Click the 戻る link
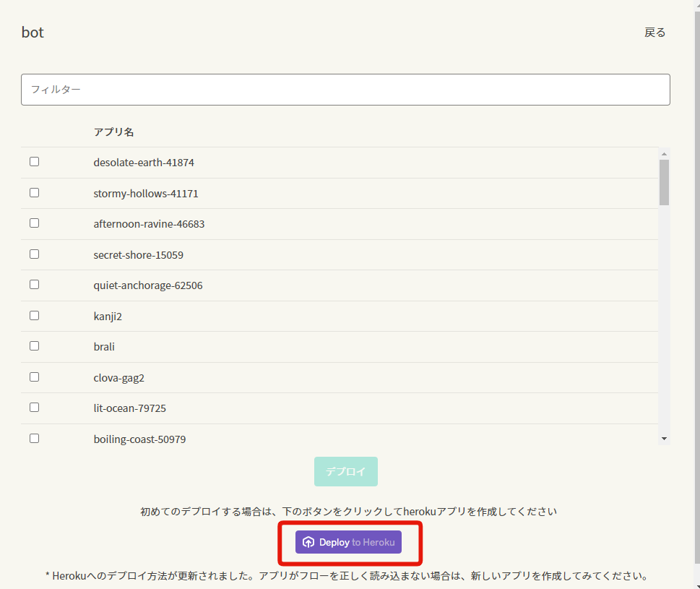Image resolution: width=700 pixels, height=589 pixels. pyautogui.click(x=654, y=32)
